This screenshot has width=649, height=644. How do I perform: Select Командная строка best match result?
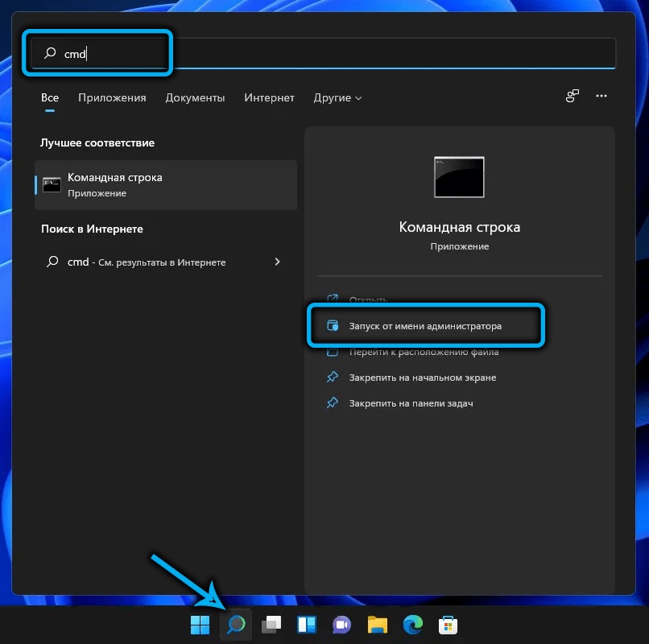pos(166,184)
